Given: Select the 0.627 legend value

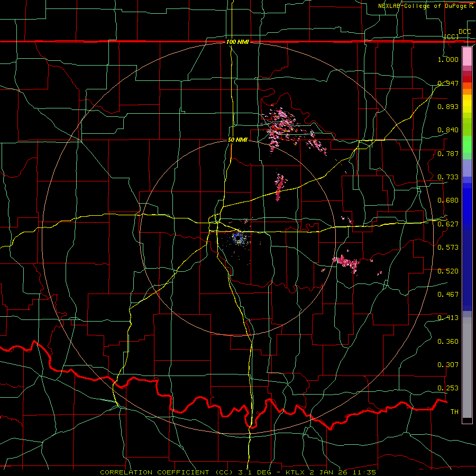Looking at the screenshot, I should click(448, 224).
